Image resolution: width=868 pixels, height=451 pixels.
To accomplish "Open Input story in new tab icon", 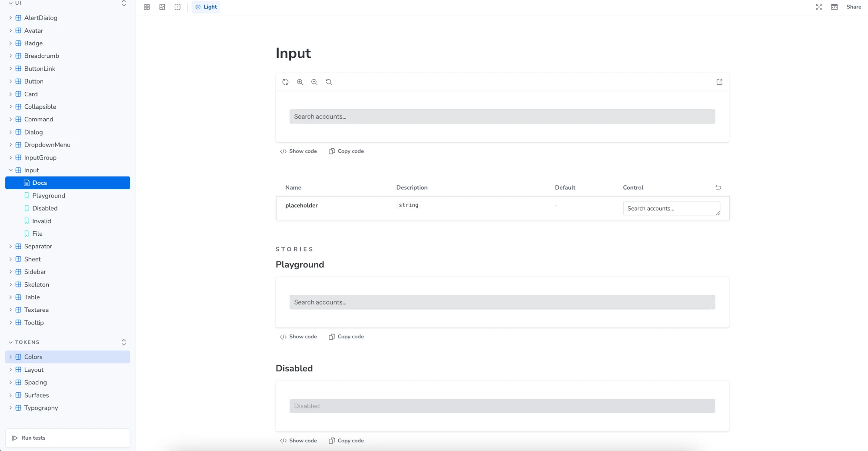I will tap(719, 82).
